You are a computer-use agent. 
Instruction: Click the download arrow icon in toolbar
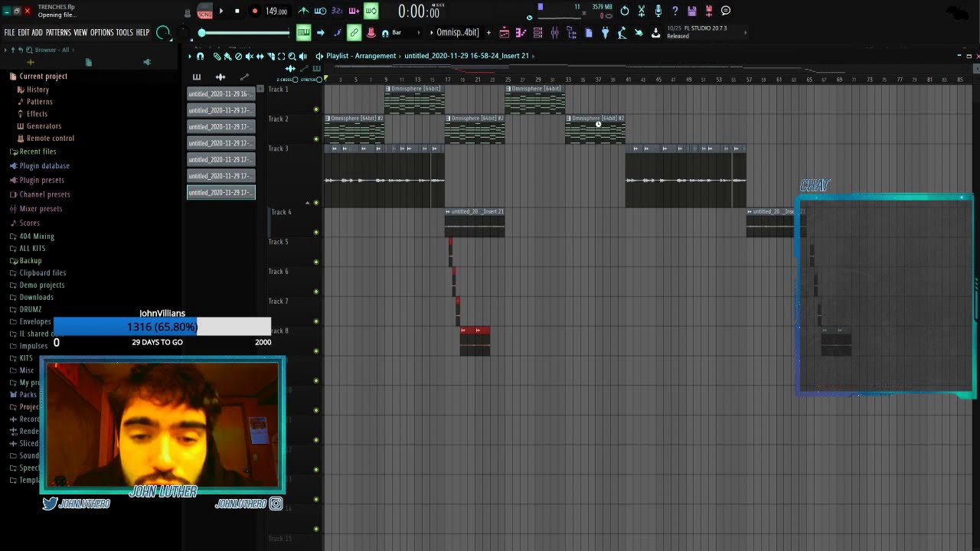pyautogui.click(x=655, y=33)
